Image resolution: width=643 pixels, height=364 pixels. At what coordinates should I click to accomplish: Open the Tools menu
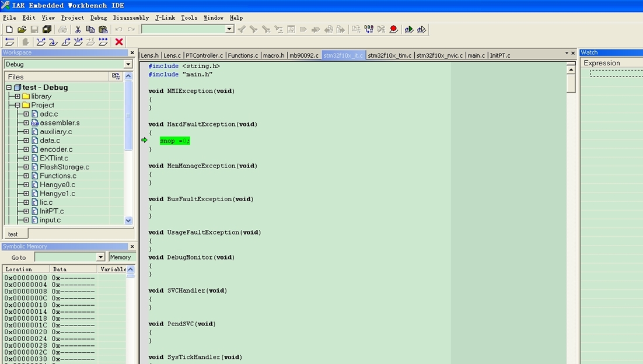coord(189,17)
